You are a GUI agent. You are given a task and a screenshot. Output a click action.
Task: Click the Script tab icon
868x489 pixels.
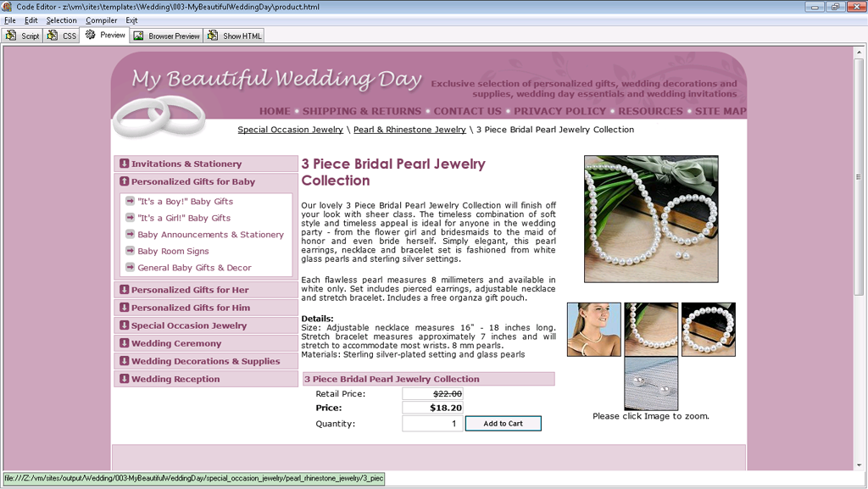pos(11,36)
